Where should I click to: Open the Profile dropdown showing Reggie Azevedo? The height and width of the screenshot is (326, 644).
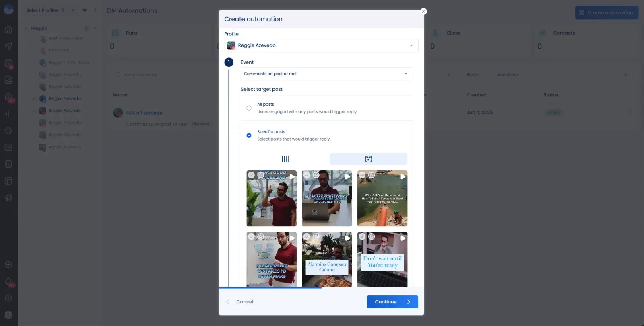[x=321, y=45]
